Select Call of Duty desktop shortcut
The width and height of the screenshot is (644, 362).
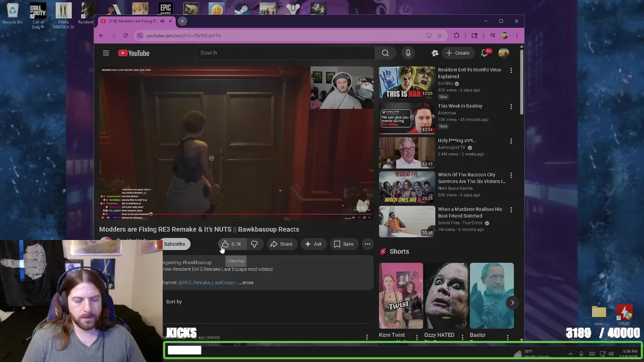tap(38, 16)
